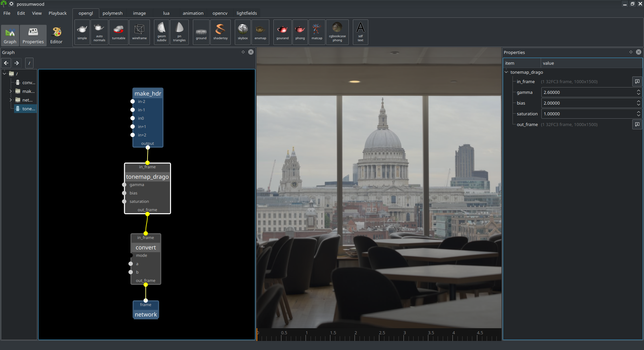The height and width of the screenshot is (350, 644).
Task: Select the tonemap_drago node title
Action: click(148, 177)
